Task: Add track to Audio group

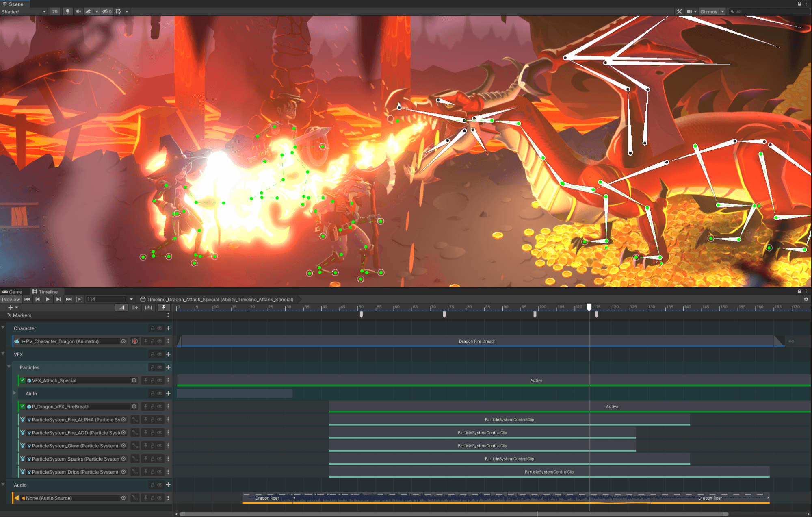Action: coord(168,484)
